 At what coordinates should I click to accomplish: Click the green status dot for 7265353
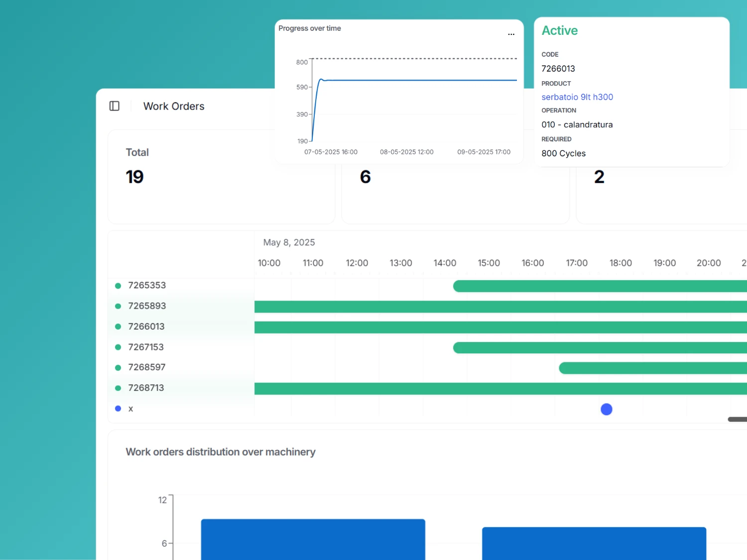(118, 286)
